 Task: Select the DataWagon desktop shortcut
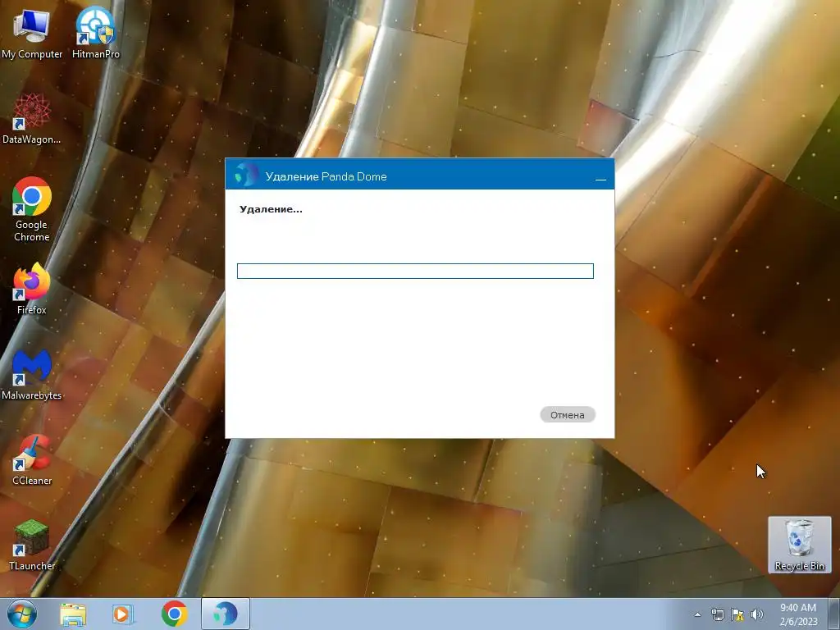pos(32,119)
